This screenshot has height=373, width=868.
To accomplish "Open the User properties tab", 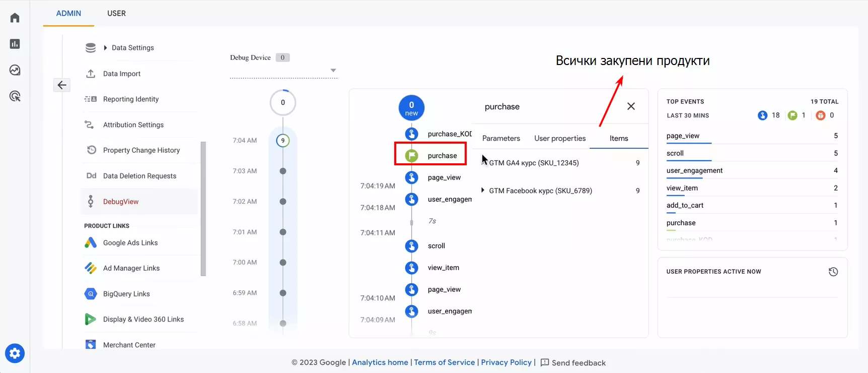I will point(560,138).
